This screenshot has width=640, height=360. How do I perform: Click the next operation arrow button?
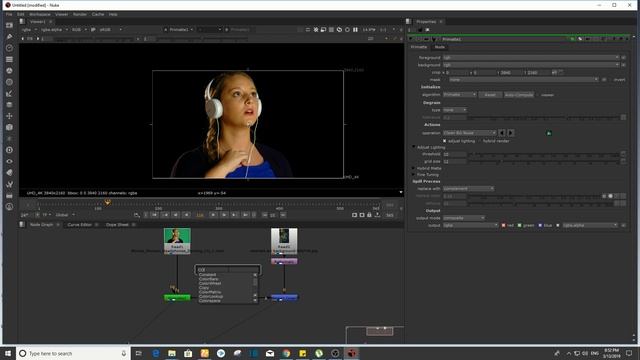click(511, 133)
